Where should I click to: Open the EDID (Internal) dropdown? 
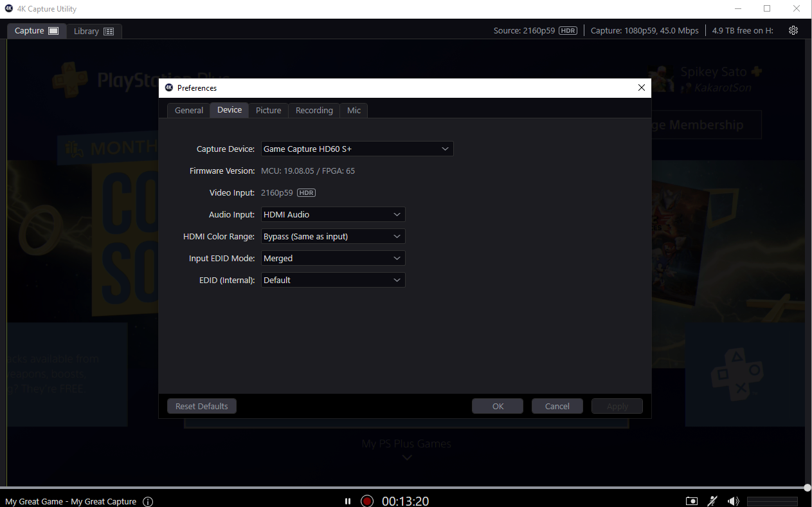point(333,280)
